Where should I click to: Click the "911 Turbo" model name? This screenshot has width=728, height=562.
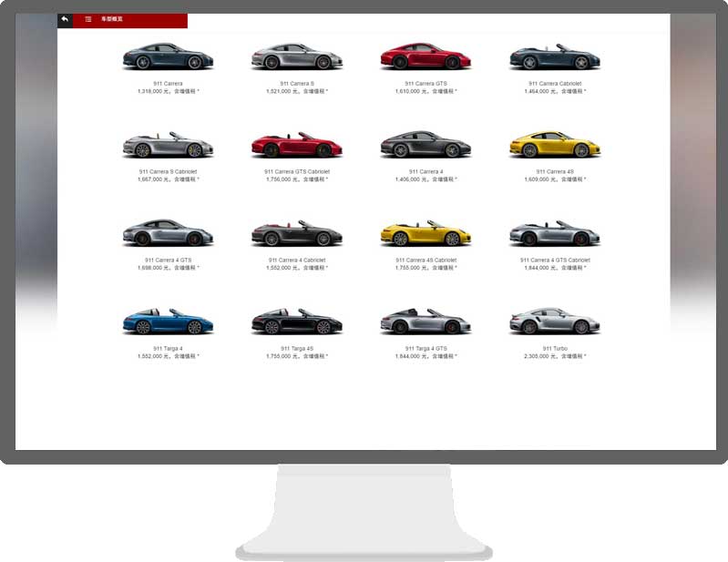pos(555,349)
